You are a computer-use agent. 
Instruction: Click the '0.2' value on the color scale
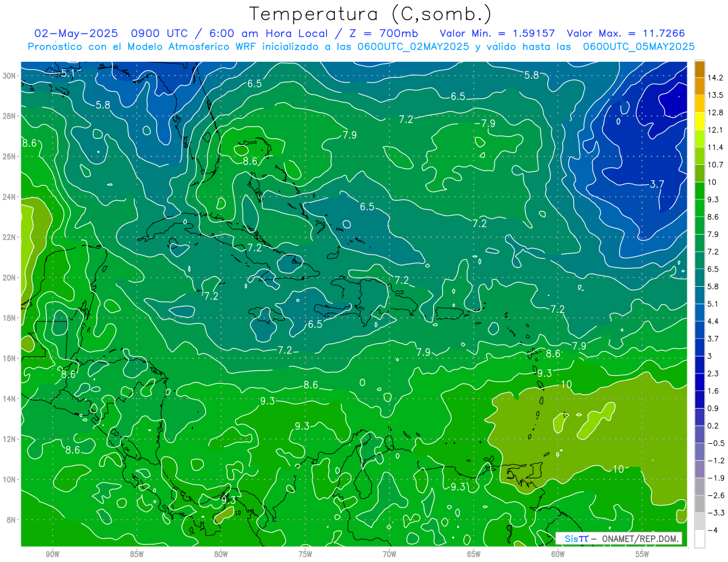click(713, 426)
